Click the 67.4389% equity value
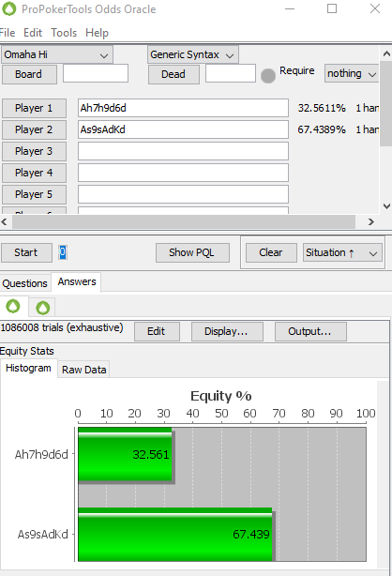The height and width of the screenshot is (576, 392). (322, 129)
